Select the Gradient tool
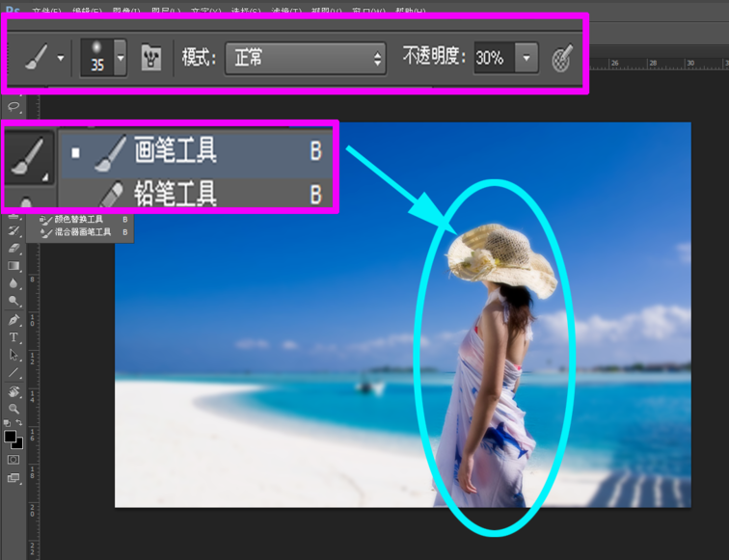 pyautogui.click(x=13, y=266)
